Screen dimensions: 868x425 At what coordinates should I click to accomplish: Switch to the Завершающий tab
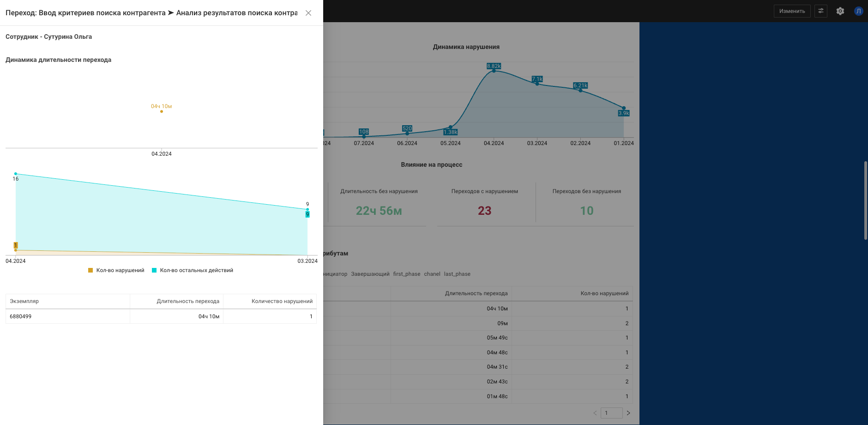[x=370, y=274]
